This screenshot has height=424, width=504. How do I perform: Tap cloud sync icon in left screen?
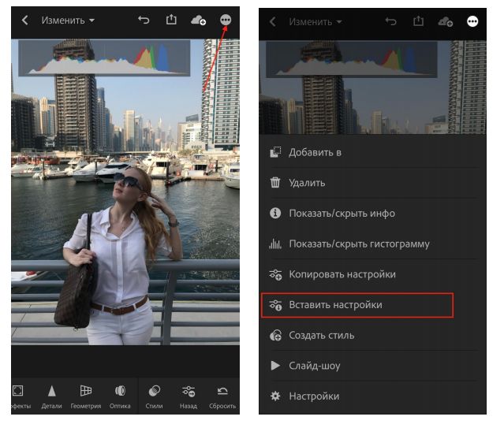tap(198, 20)
